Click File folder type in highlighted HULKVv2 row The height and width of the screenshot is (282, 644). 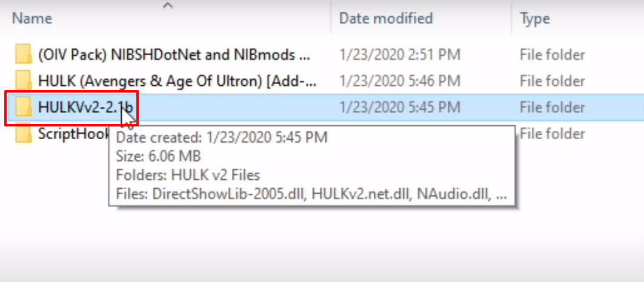(x=553, y=108)
